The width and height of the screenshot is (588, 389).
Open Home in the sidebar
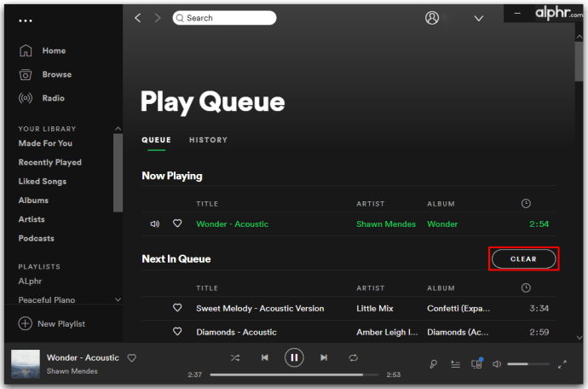pos(54,50)
